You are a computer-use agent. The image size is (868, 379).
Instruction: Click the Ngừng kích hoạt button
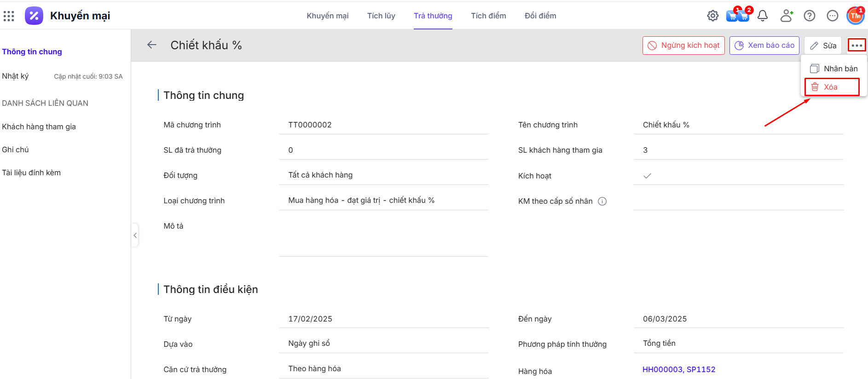click(x=683, y=46)
